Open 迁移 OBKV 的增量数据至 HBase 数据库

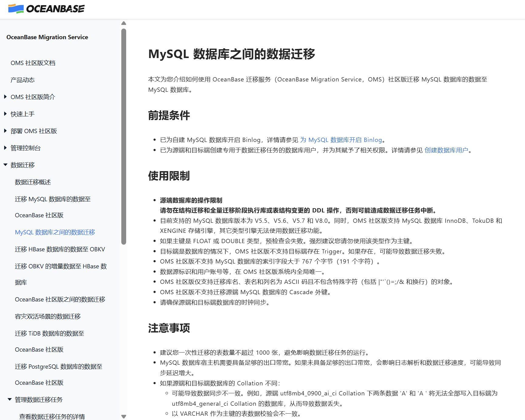coord(61,274)
